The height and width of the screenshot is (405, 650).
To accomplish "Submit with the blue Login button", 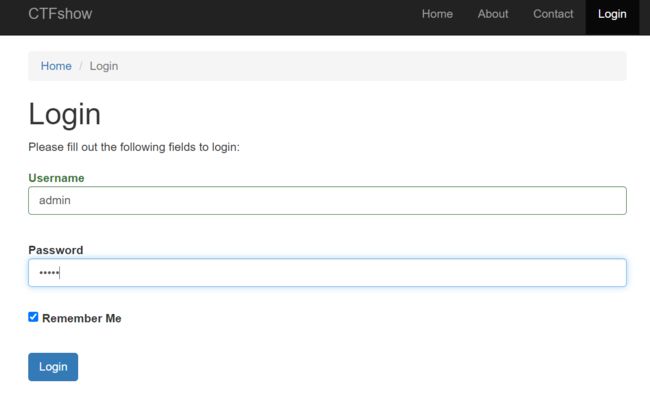I will point(53,367).
